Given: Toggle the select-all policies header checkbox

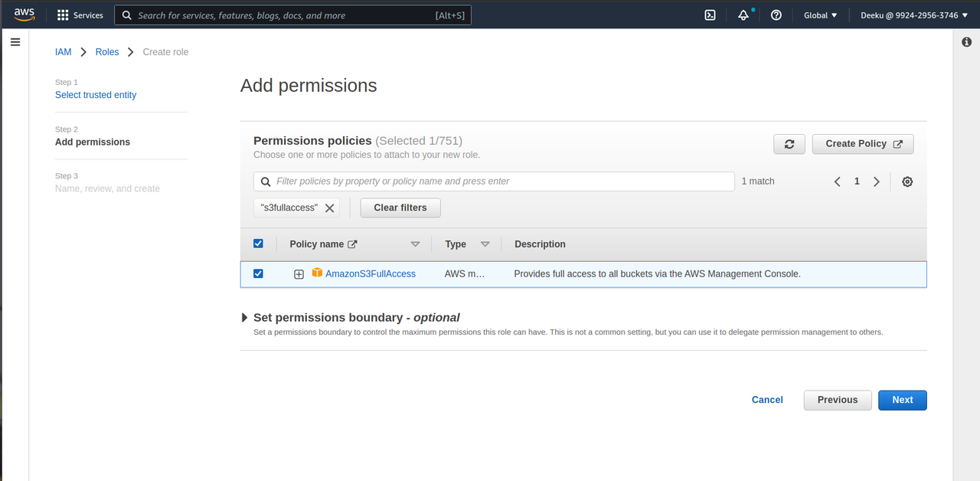Looking at the screenshot, I should click(x=258, y=244).
